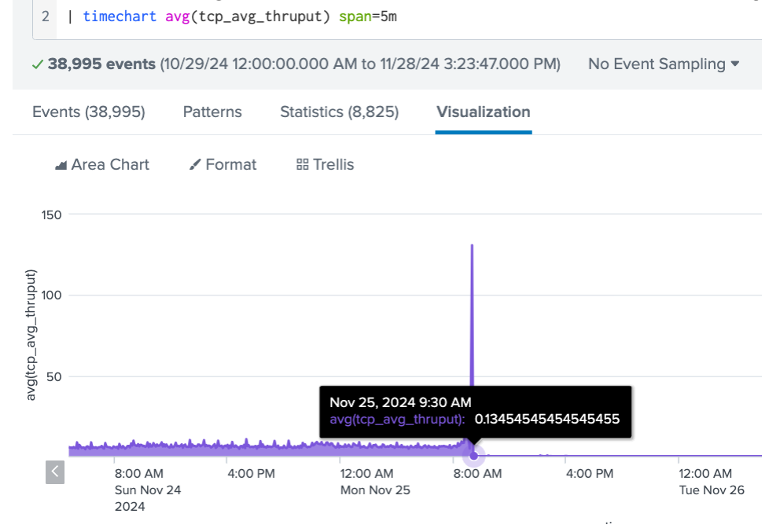Click the 12:00 AM Tue Nov 26 axis label
The image size is (780, 532).
705,474
